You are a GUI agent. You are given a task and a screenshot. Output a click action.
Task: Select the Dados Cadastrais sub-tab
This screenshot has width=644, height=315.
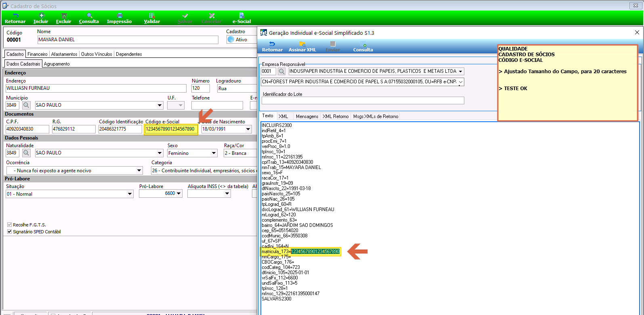(23, 63)
